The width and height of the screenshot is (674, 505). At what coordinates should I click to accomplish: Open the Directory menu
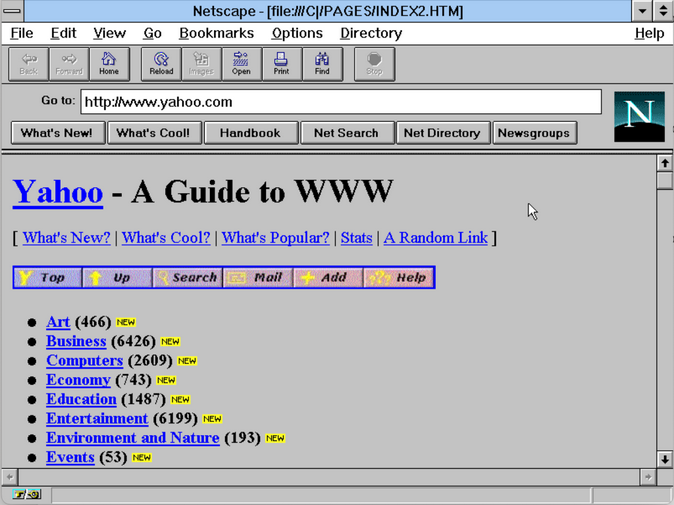point(371,33)
